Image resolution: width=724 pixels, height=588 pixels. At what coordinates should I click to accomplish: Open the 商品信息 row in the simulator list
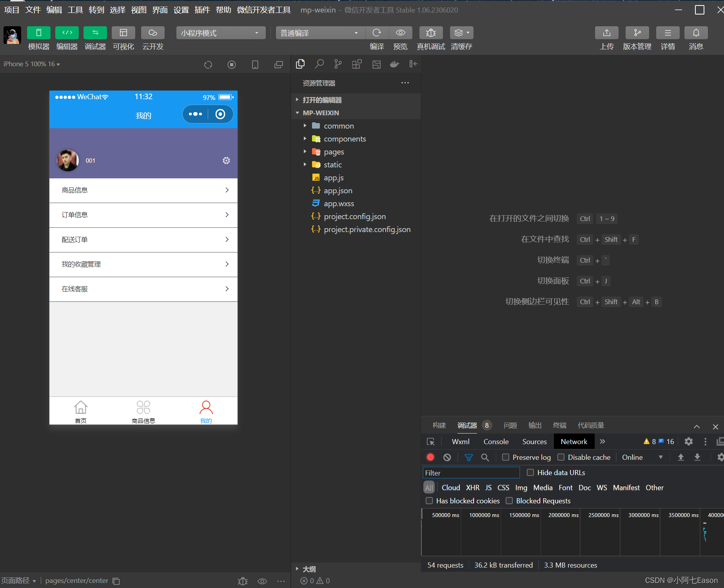point(143,190)
